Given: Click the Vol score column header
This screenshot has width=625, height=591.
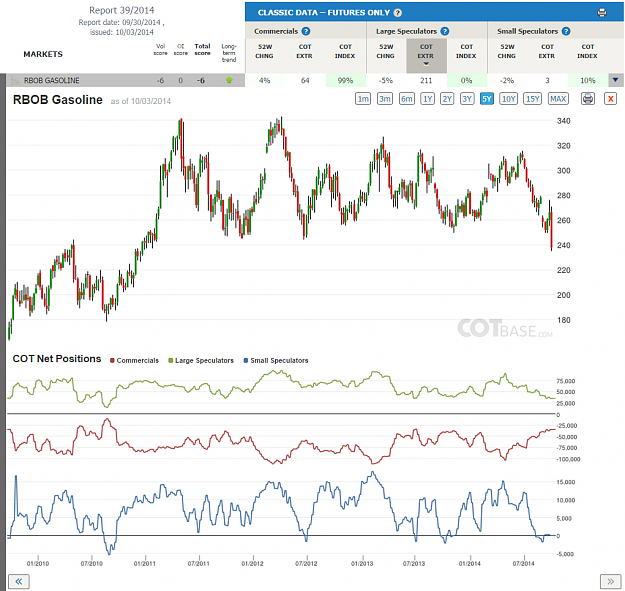Looking at the screenshot, I should [x=161, y=49].
